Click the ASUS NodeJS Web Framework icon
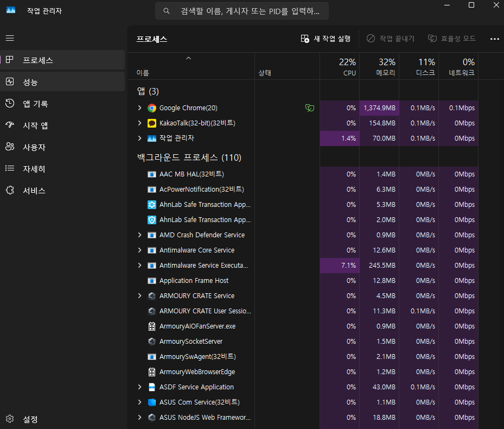This screenshot has height=429, width=504. [152, 418]
